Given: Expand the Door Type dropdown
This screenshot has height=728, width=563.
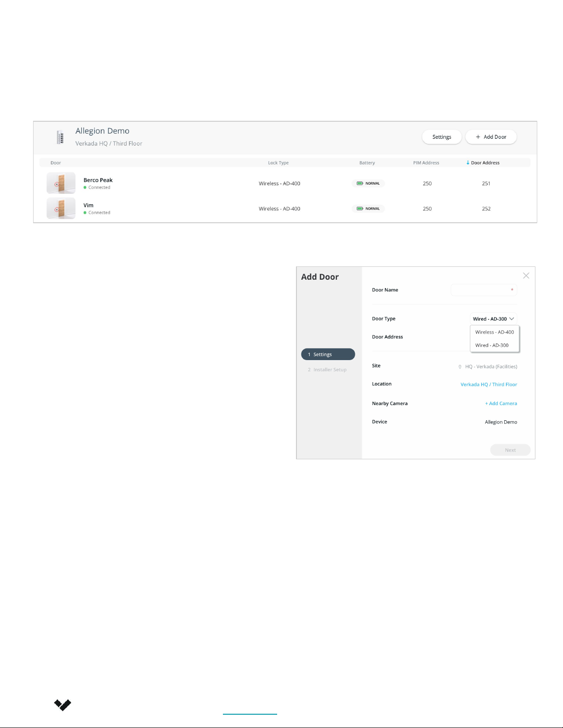Looking at the screenshot, I should pos(494,319).
